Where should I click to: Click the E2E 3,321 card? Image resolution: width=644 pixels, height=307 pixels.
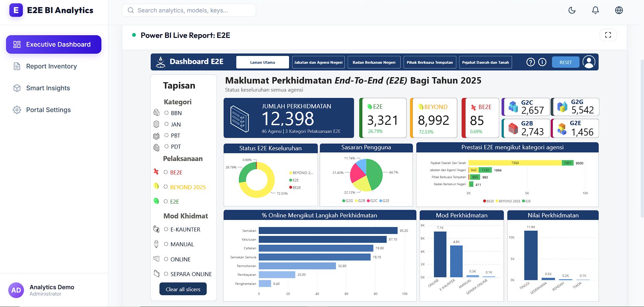383,118
